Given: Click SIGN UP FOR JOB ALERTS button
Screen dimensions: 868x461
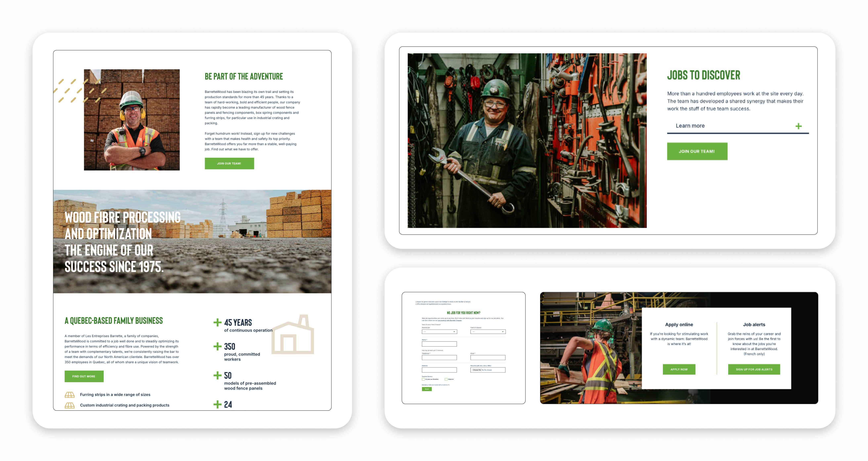Looking at the screenshot, I should [754, 369].
